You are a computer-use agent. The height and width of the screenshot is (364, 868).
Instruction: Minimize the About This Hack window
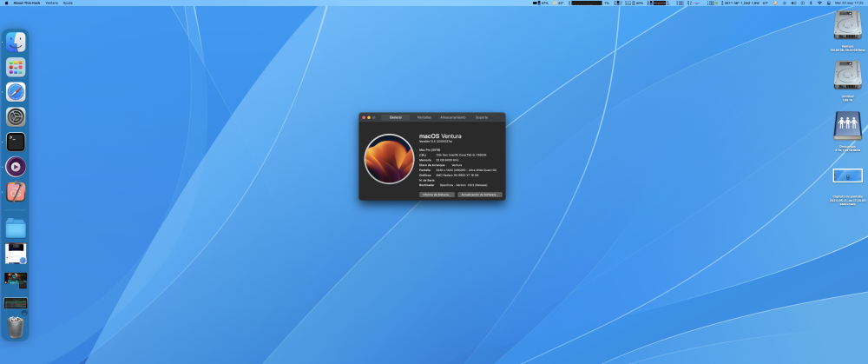click(x=369, y=117)
